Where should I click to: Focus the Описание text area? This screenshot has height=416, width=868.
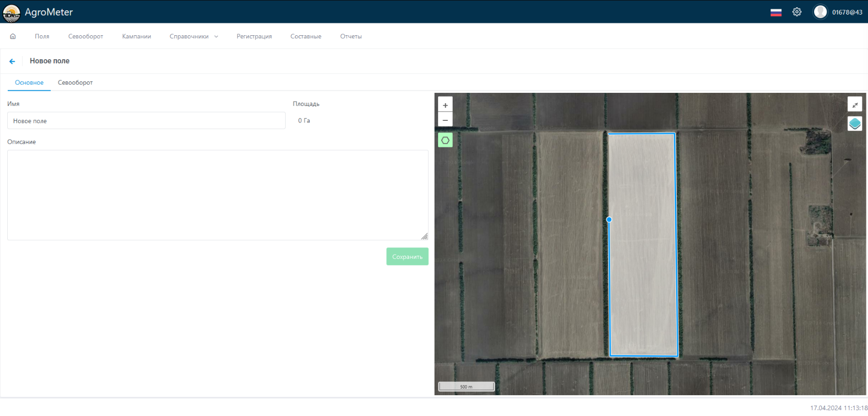(218, 195)
